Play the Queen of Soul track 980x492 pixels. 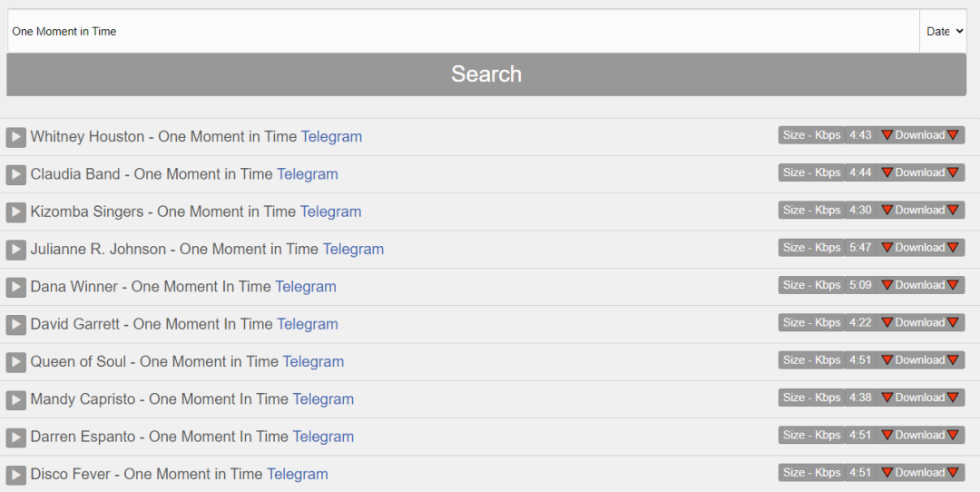pos(15,362)
